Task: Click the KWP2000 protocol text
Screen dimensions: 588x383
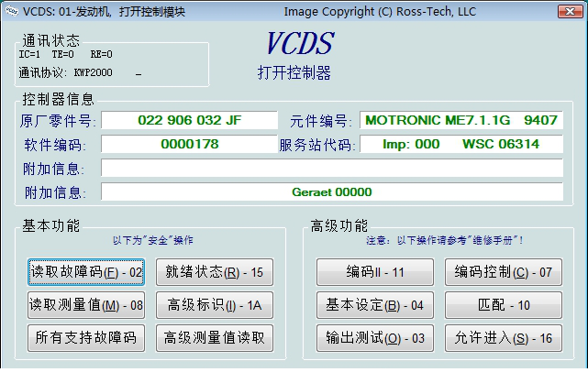Action: point(93,72)
